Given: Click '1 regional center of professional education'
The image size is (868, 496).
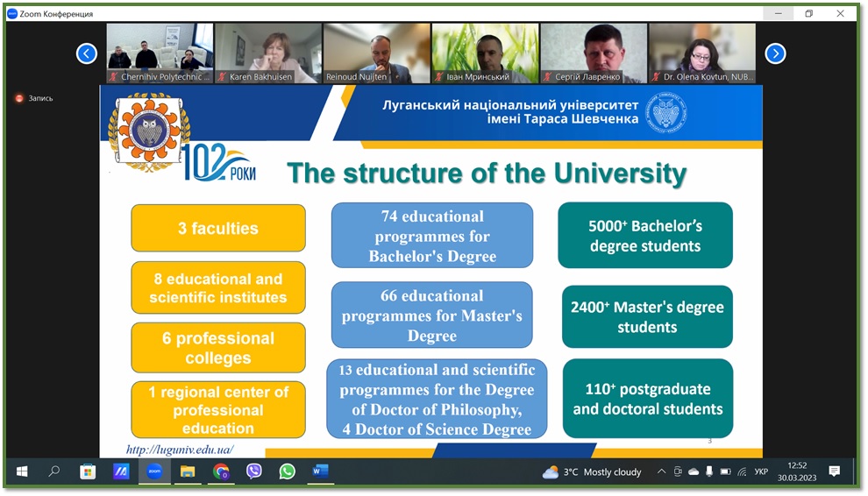Looking at the screenshot, I should pyautogui.click(x=218, y=409).
